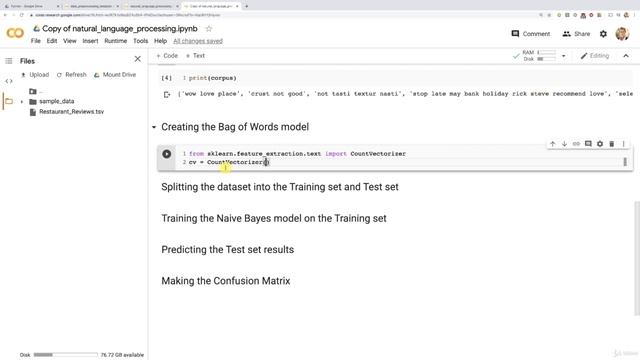Image resolution: width=640 pixels, height=360 pixels.
Task: Switch to the first Google Drive browser tab
Action: (31, 6)
